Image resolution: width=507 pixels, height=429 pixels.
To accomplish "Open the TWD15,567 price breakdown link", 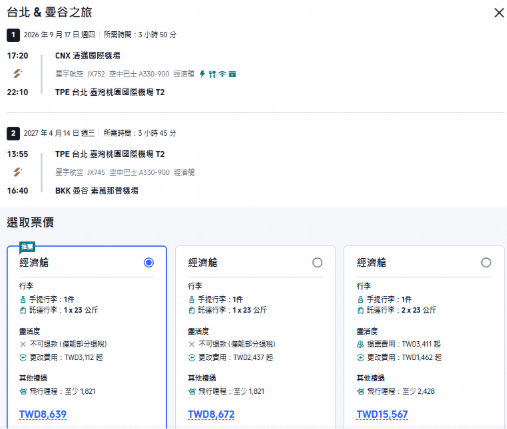I will 382,414.
